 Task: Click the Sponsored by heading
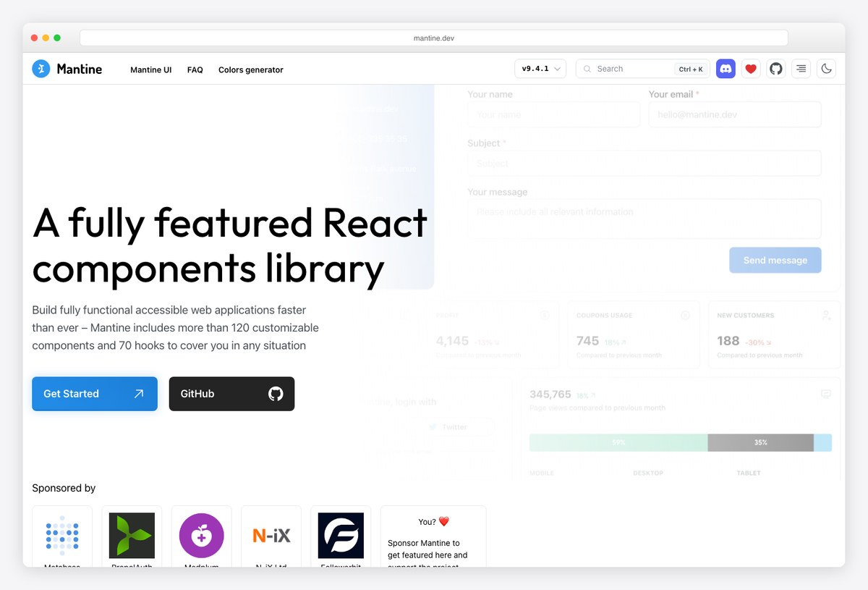(x=64, y=488)
